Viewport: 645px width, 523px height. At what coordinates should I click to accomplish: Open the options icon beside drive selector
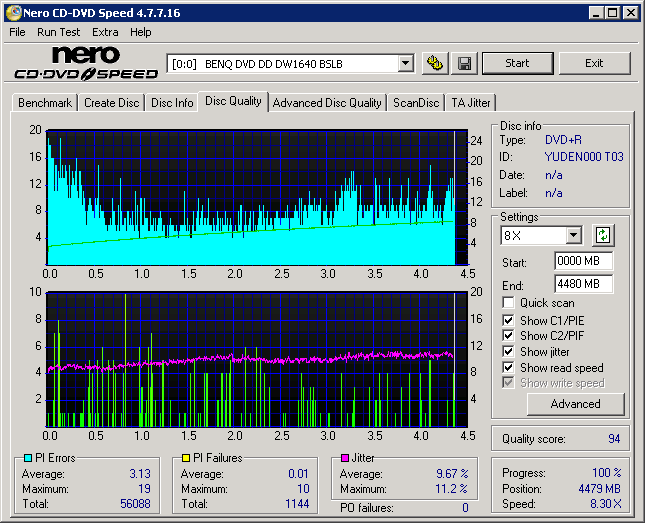pos(434,63)
